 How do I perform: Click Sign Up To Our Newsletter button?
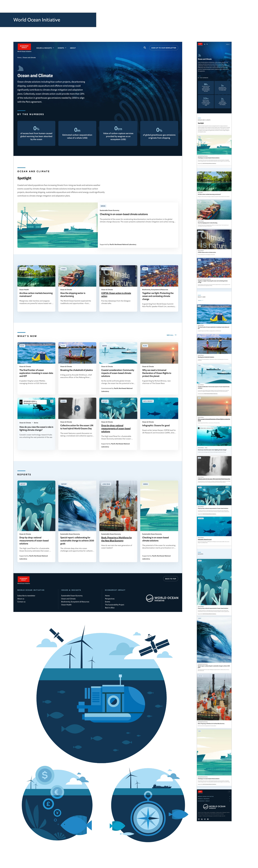coord(164,48)
